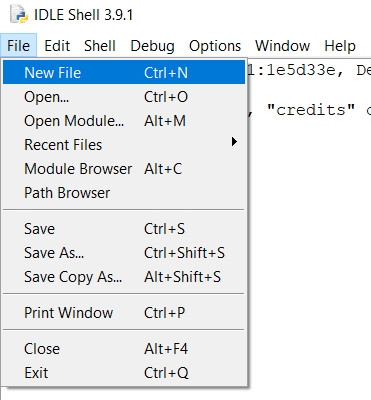Select Exit to quit IDLE
The height and width of the screenshot is (400, 371).
tap(124, 373)
